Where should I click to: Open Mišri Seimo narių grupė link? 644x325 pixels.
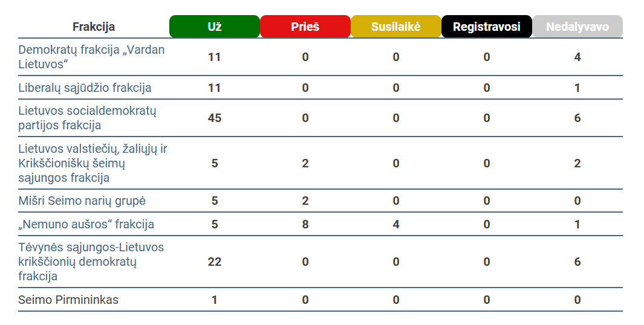pyautogui.click(x=82, y=201)
